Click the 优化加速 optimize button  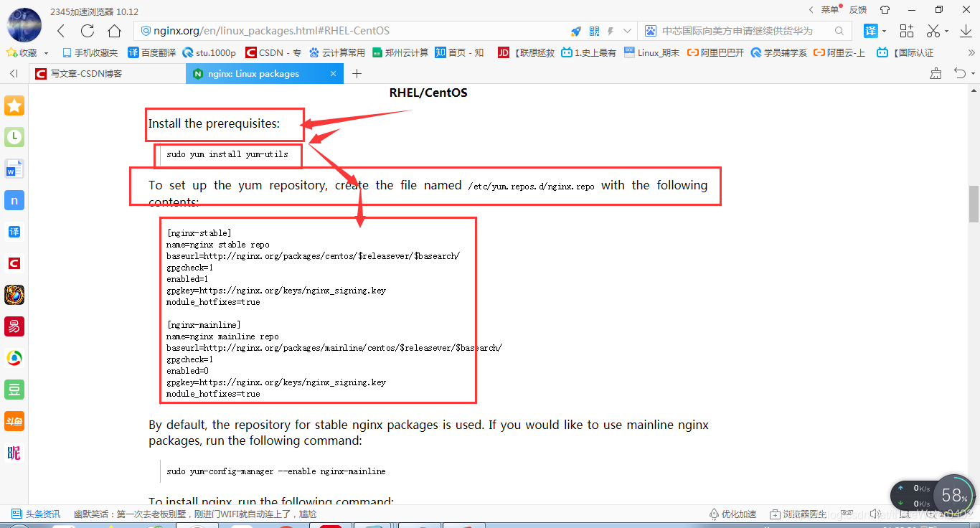[x=732, y=514]
